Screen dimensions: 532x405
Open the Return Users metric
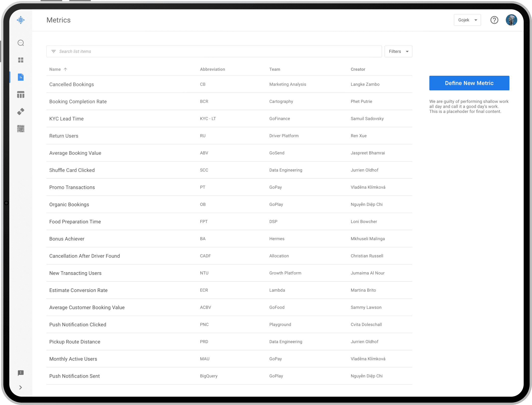pyautogui.click(x=64, y=136)
